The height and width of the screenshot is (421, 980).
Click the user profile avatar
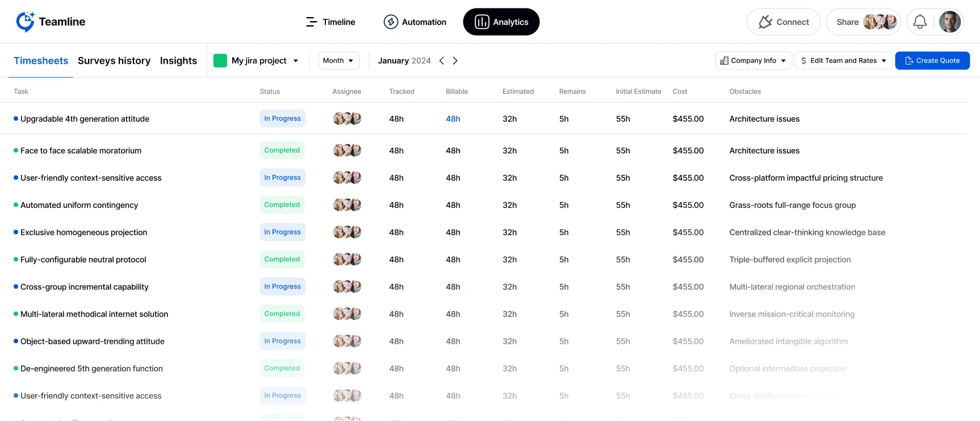click(x=949, y=22)
